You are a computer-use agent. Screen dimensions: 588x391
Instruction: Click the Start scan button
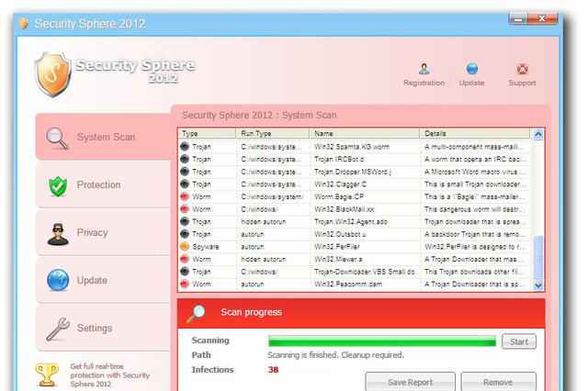[x=519, y=341]
